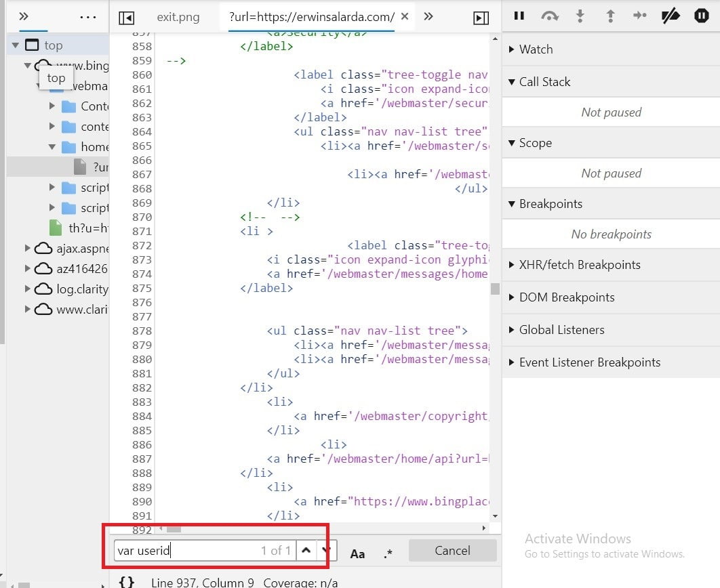
Task: Click the step over function icon
Action: click(x=550, y=16)
